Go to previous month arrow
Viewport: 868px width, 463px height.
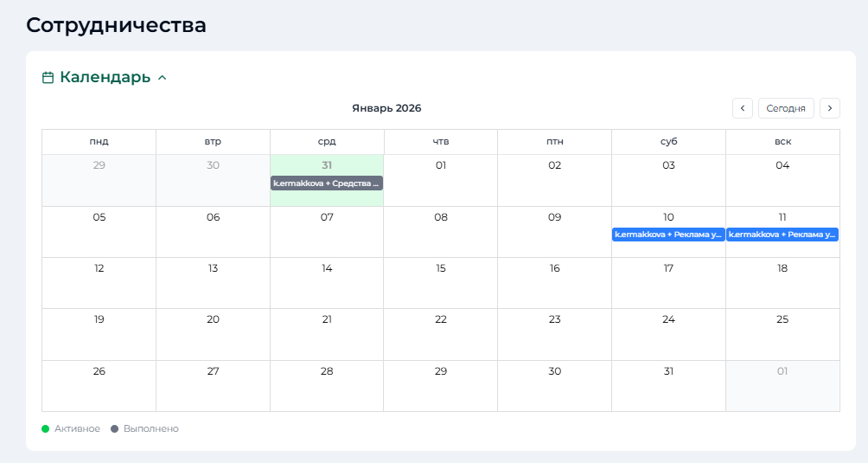pos(742,108)
